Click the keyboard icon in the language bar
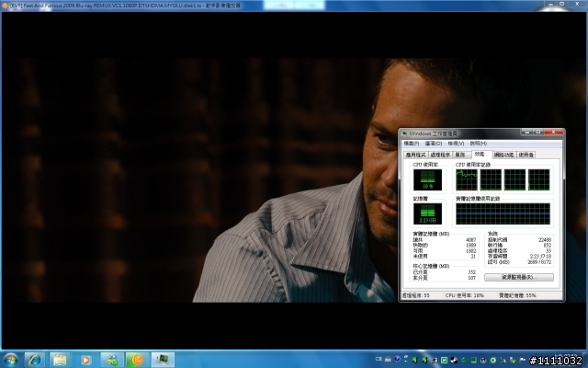This screenshot has width=588, height=368. point(388,360)
